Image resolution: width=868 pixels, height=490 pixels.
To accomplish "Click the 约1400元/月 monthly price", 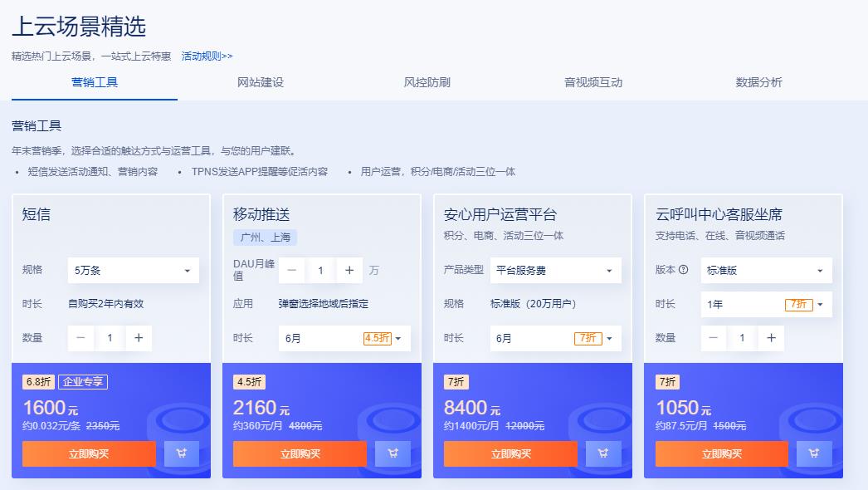I will pos(471,426).
